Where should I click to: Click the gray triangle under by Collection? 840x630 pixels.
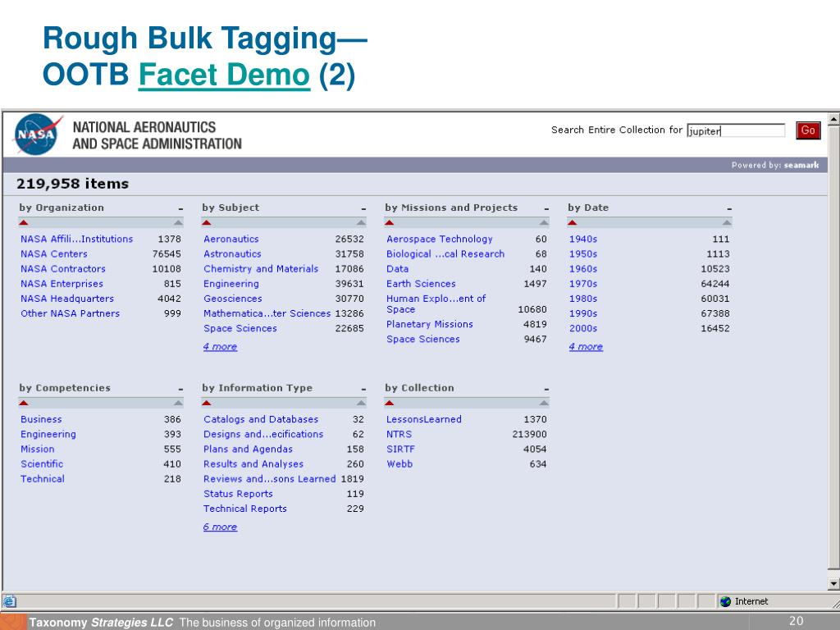(544, 403)
